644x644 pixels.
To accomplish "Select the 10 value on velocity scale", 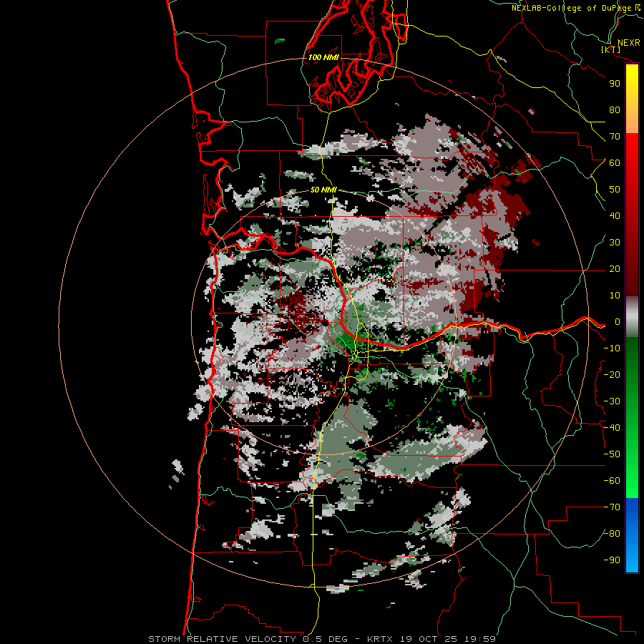I will point(615,296).
